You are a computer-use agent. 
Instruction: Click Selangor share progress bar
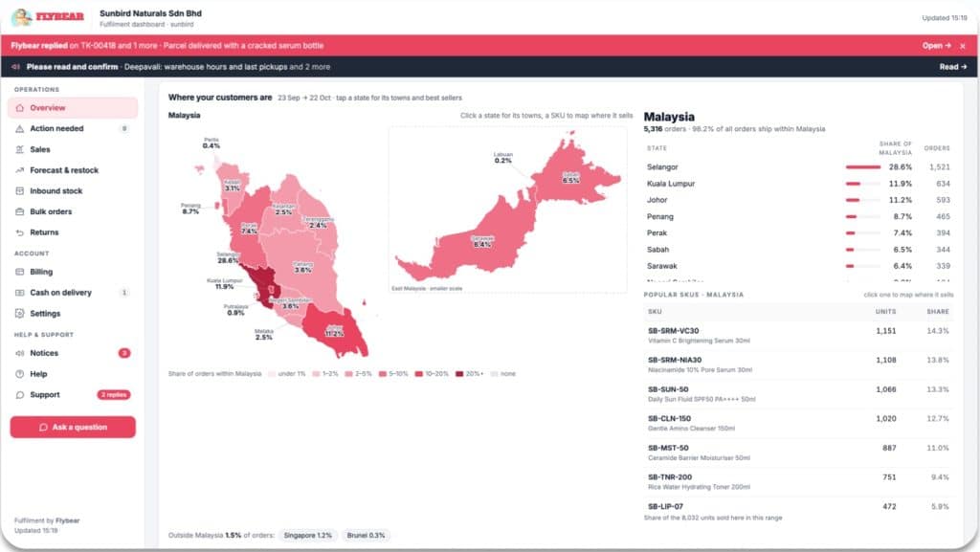[x=863, y=167]
